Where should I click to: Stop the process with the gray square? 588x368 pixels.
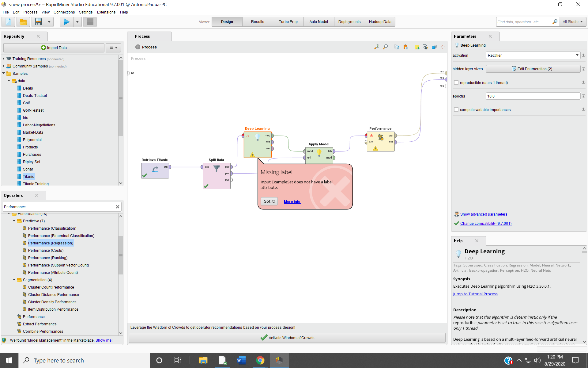point(90,22)
